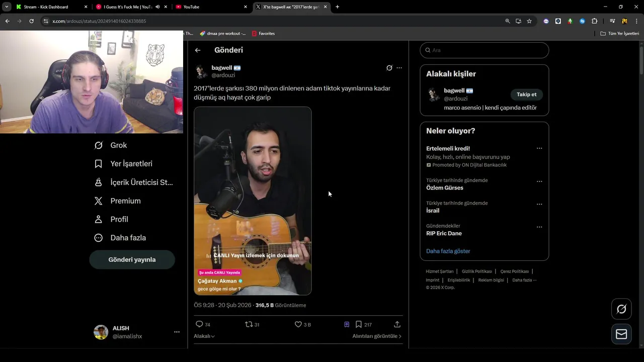The image size is (644, 362).
Task: Go back using the Gönderi arrow
Action: 198,50
